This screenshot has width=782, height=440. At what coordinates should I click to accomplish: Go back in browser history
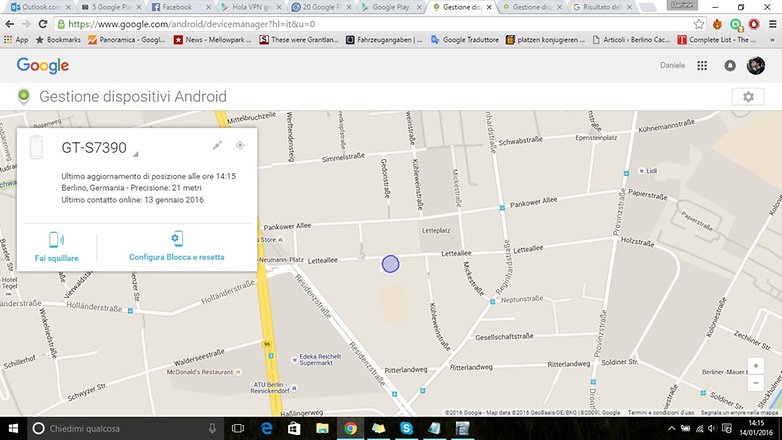pos(9,24)
